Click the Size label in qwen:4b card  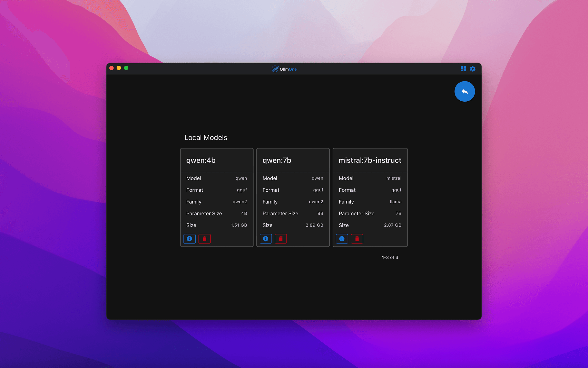click(191, 225)
